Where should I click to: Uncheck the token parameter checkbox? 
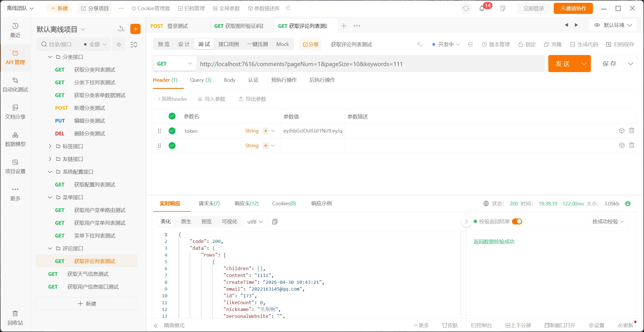(172, 131)
